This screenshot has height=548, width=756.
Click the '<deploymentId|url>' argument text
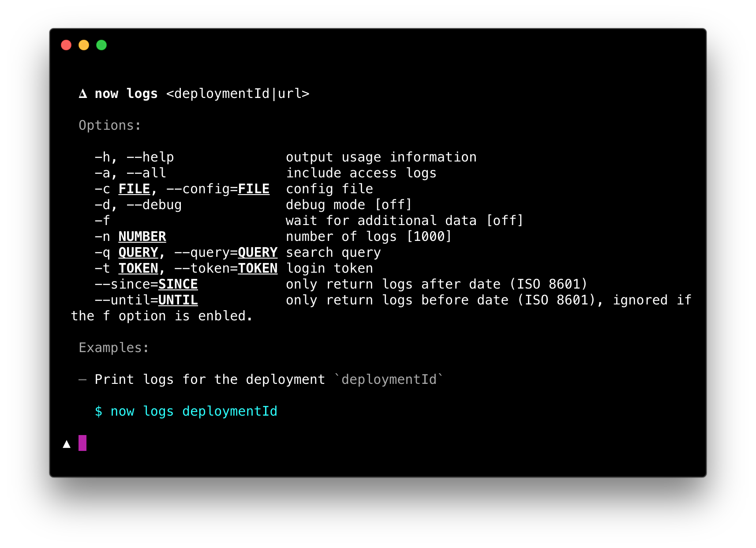click(x=238, y=94)
